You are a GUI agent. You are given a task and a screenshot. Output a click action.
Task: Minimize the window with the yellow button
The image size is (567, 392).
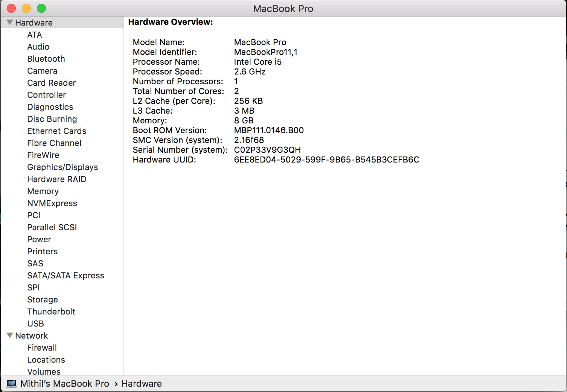26,8
